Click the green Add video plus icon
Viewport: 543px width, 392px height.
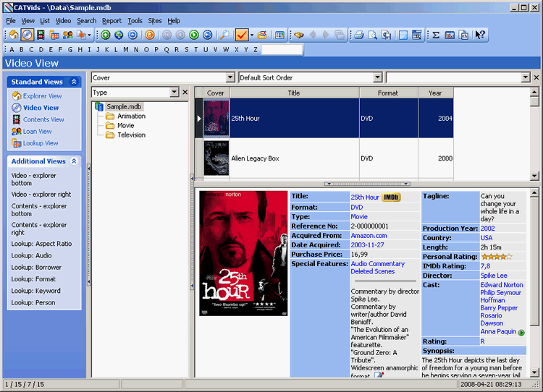pyautogui.click(x=106, y=35)
